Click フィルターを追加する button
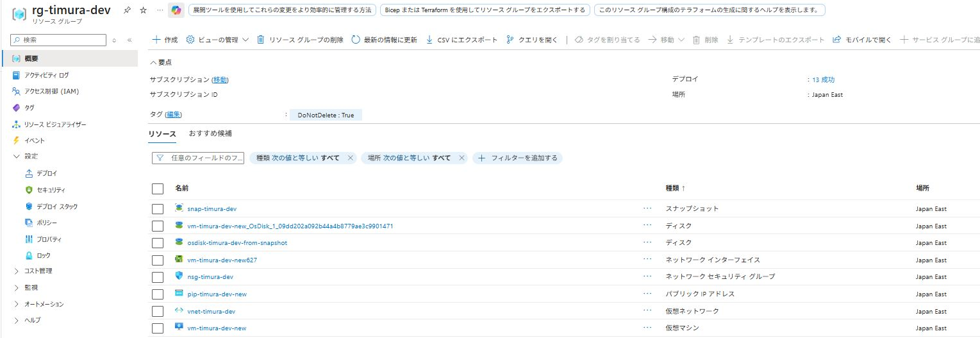The width and height of the screenshot is (980, 338). (x=518, y=158)
